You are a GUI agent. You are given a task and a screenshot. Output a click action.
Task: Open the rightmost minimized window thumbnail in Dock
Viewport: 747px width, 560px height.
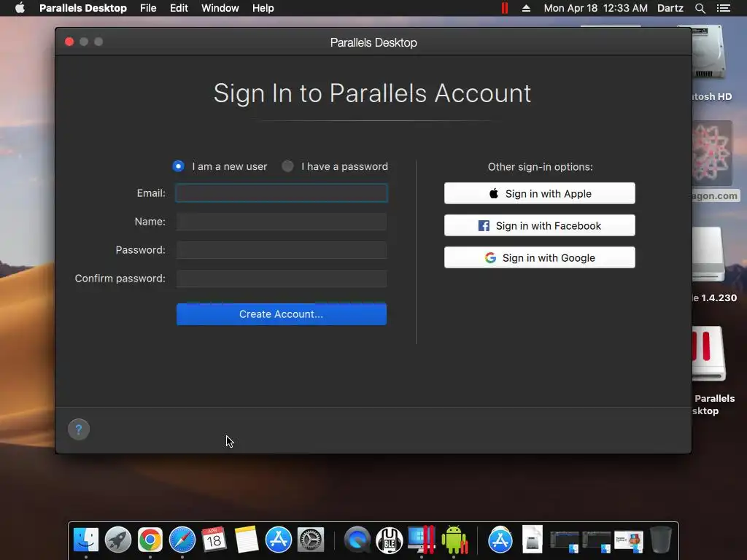click(x=628, y=542)
